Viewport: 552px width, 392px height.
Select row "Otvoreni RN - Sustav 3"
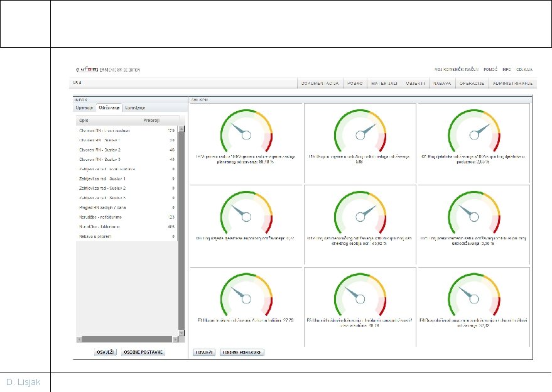coord(126,160)
